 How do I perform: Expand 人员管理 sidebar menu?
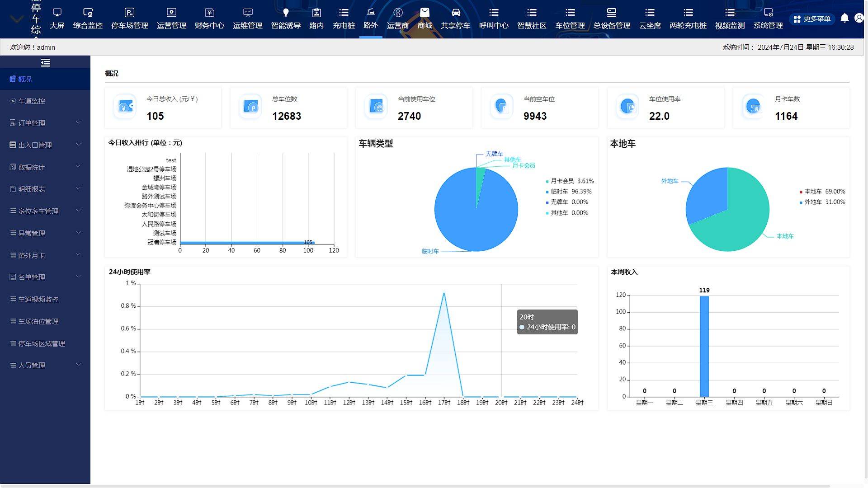point(45,365)
